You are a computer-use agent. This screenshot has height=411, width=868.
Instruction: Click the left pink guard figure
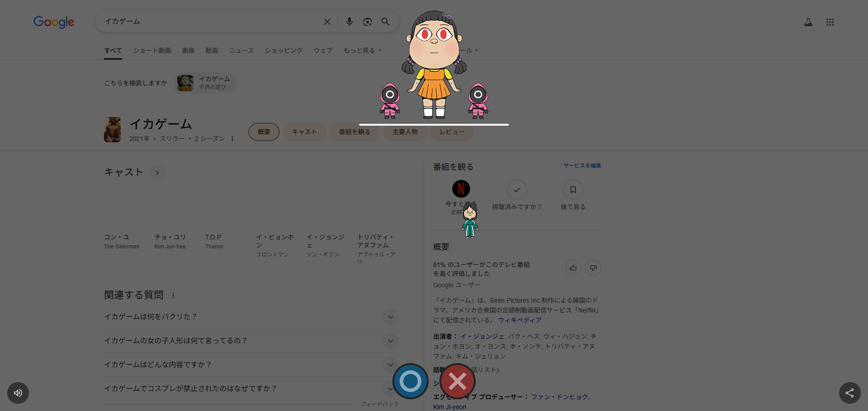pyautogui.click(x=390, y=101)
